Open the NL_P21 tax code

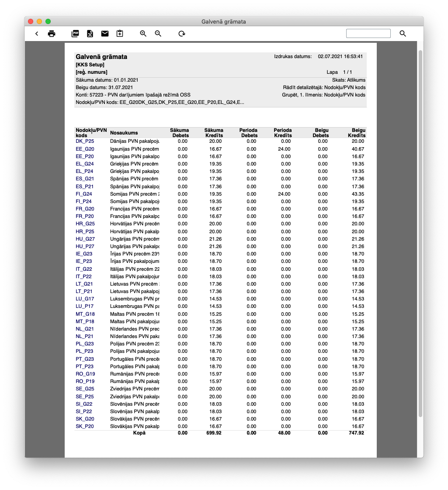point(85,336)
